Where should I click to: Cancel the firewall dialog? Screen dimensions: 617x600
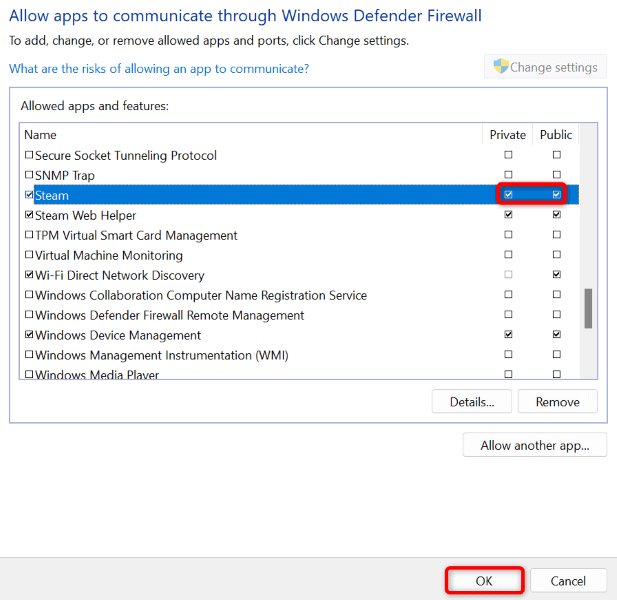point(568,581)
